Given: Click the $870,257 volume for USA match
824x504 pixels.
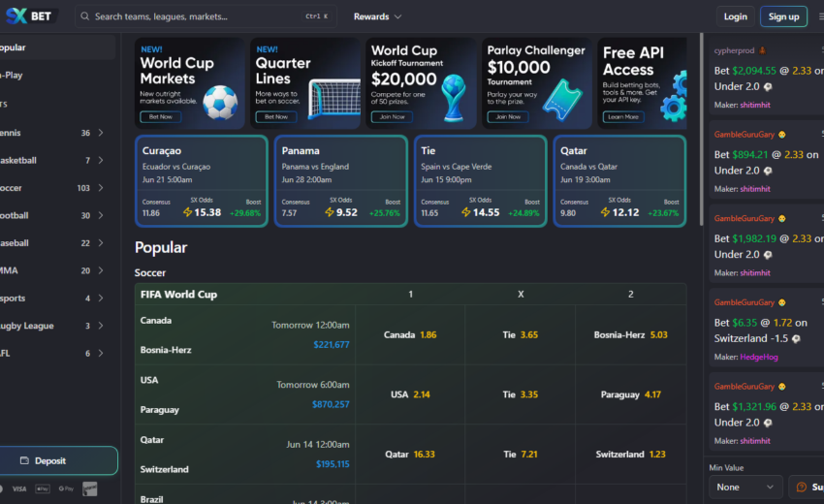Looking at the screenshot, I should (x=331, y=404).
